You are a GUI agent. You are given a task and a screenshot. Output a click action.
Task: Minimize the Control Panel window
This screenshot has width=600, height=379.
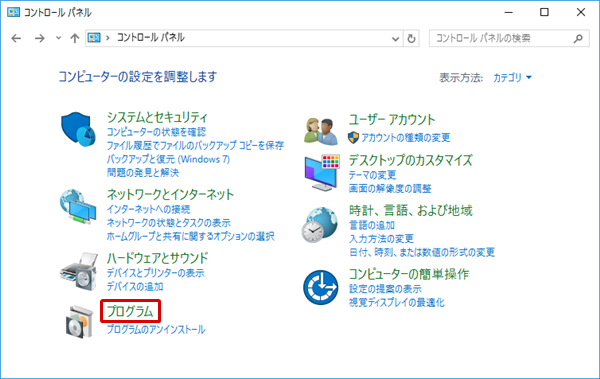[x=509, y=12]
